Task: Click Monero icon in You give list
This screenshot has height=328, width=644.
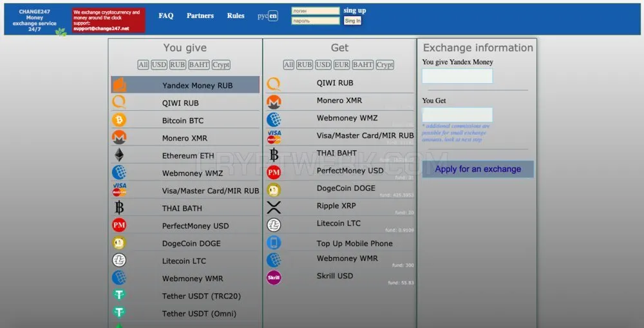Action: [x=119, y=137]
